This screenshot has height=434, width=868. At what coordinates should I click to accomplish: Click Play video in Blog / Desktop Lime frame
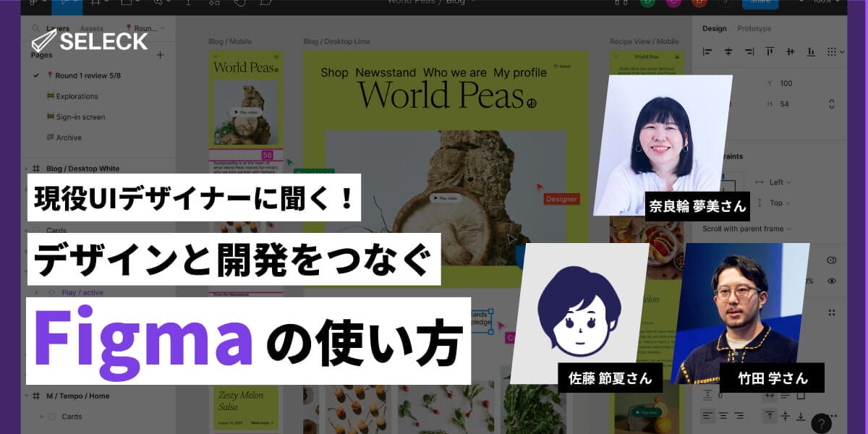pos(445,197)
